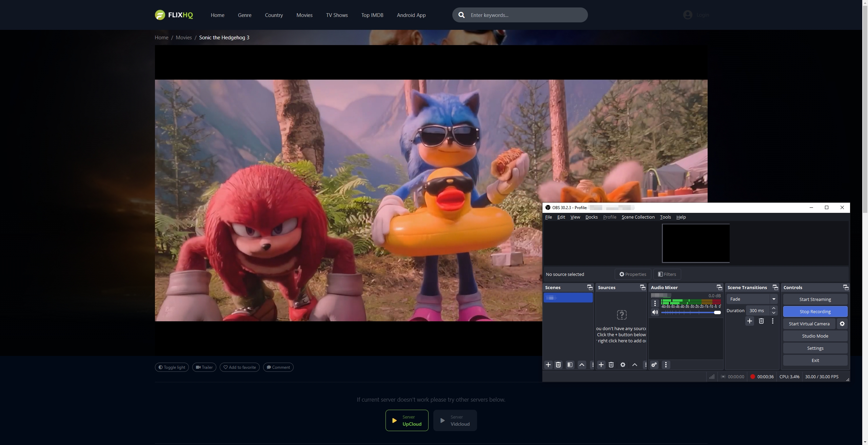868x445 pixels.
Task: Move source up with arrow icon
Action: (635, 365)
